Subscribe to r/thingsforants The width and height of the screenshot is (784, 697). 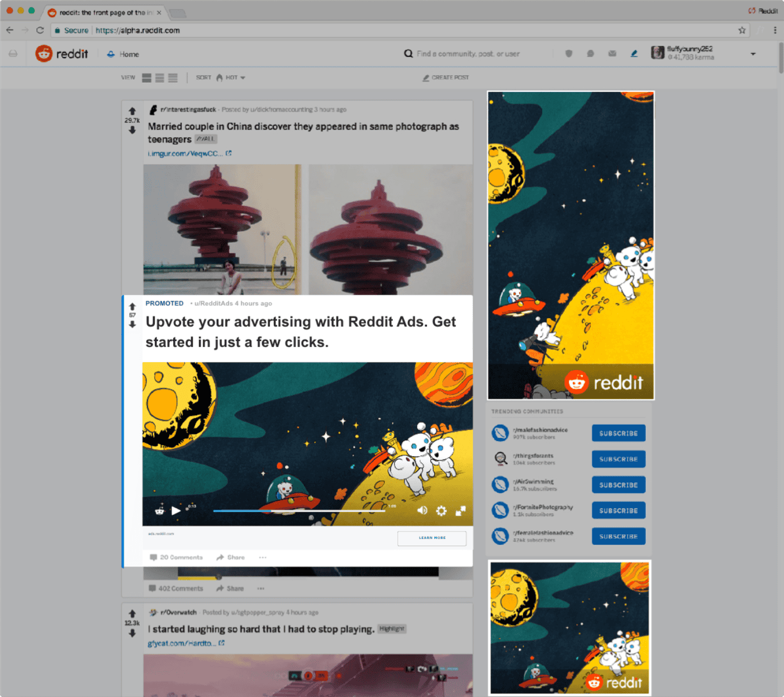[x=619, y=459]
